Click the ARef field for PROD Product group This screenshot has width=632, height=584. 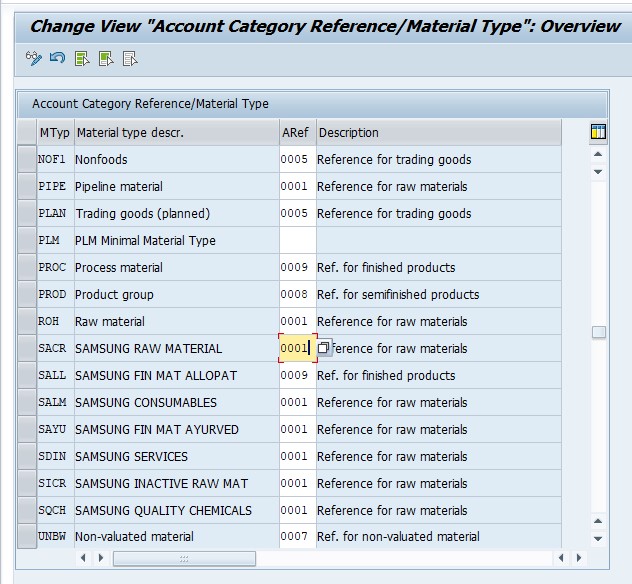click(297, 294)
